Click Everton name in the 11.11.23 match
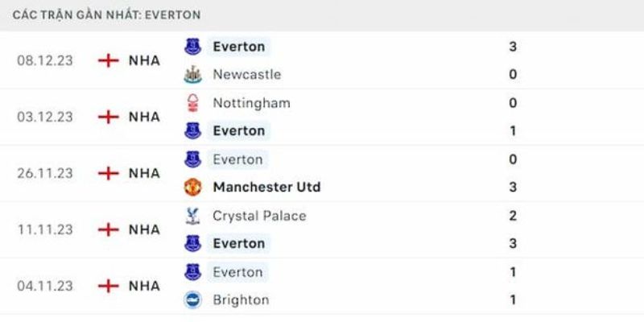 point(238,244)
